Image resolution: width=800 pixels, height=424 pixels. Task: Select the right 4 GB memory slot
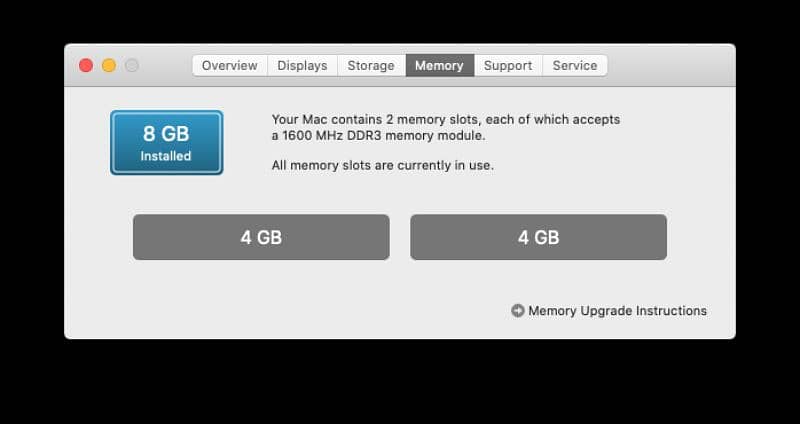click(538, 237)
